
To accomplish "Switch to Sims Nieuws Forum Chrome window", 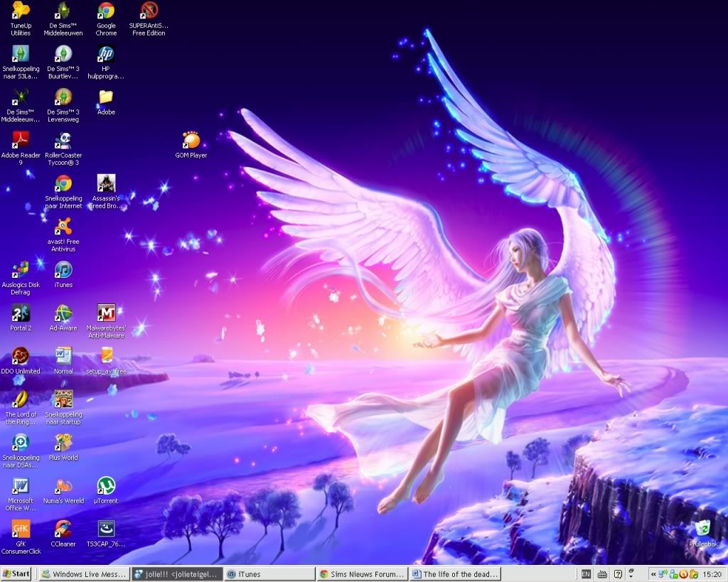I will pos(362,574).
